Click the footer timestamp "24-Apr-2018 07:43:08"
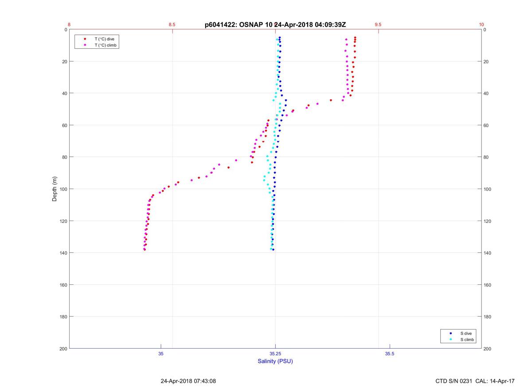The image size is (532, 392). 188,381
